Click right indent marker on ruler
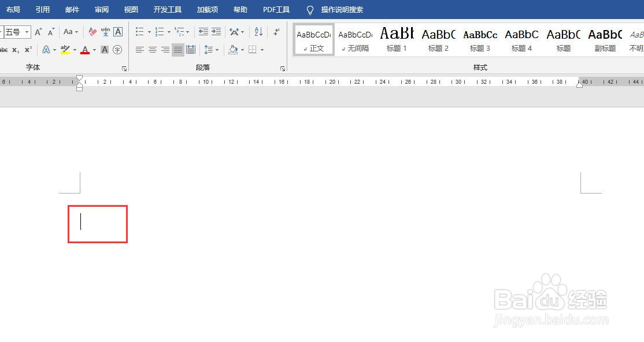The height and width of the screenshot is (342, 644). [x=579, y=84]
